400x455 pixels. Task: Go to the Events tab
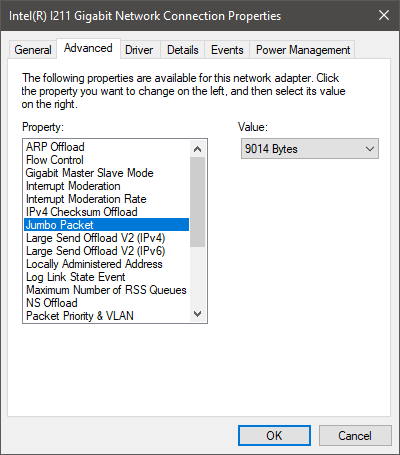(227, 50)
